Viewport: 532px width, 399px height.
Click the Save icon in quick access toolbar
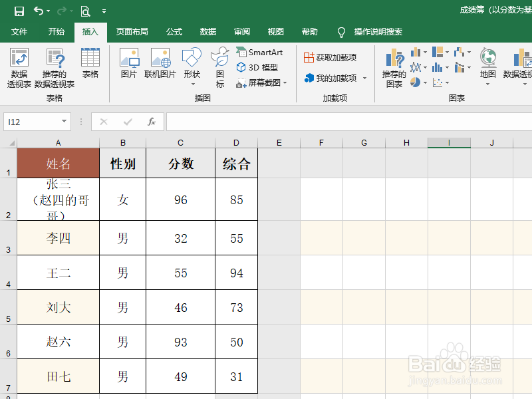click(x=19, y=11)
